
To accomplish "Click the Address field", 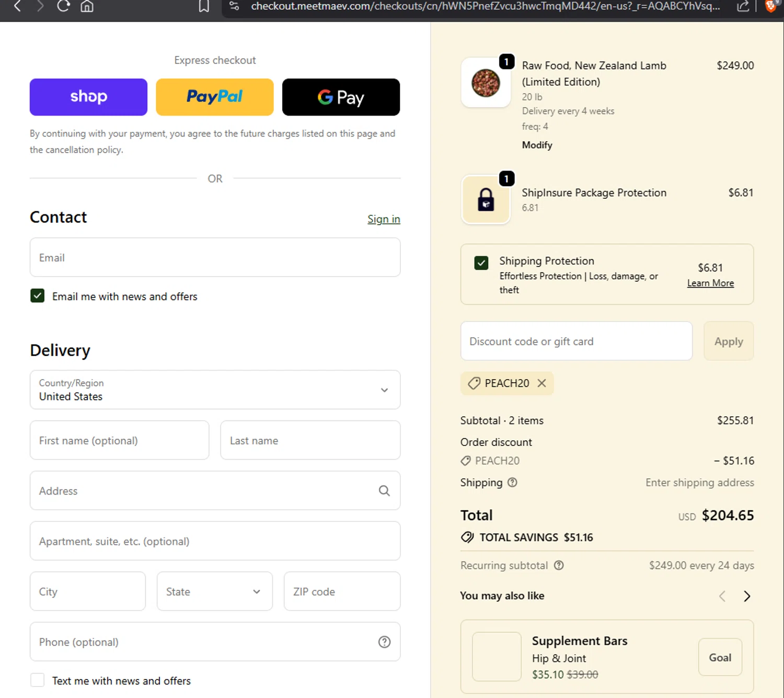I will tap(215, 490).
